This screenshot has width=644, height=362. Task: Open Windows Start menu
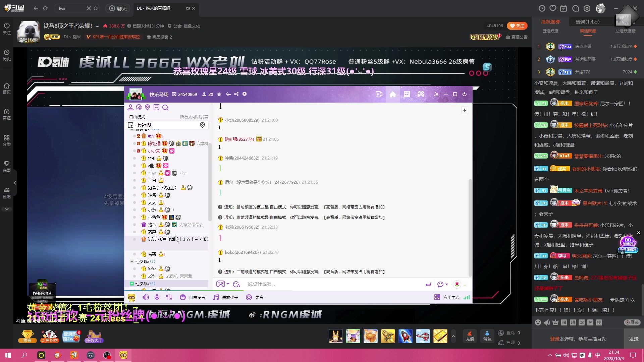point(8,355)
